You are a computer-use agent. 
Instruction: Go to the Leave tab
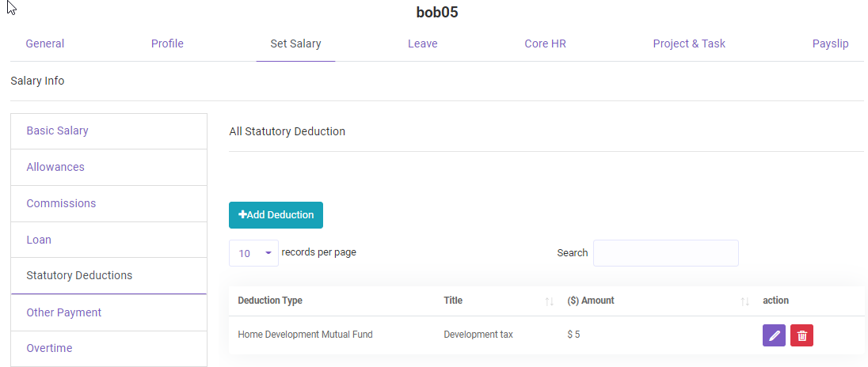tap(422, 44)
